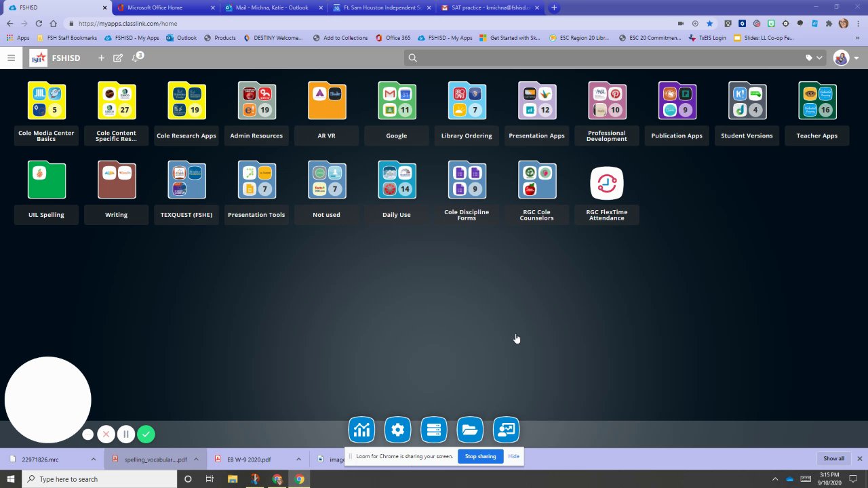Click the ClassLink search field
The image size is (868, 488).
[604, 58]
